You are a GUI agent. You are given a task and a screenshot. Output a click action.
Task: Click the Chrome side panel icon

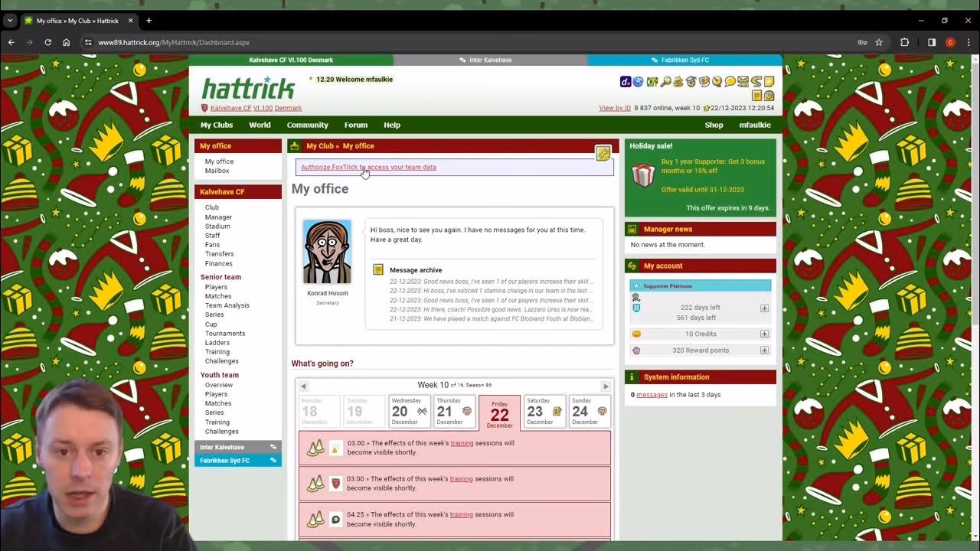click(x=932, y=42)
